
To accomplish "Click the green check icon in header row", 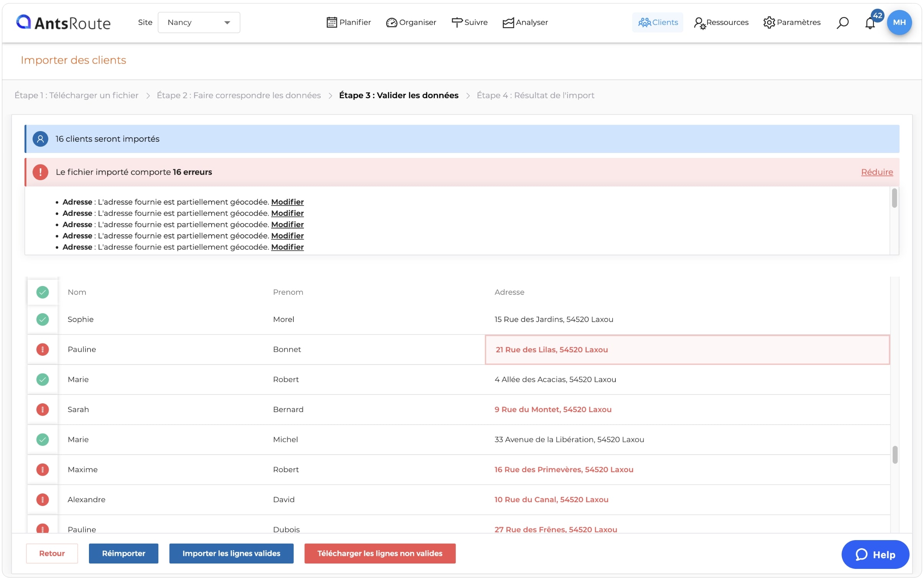I will pyautogui.click(x=43, y=292).
